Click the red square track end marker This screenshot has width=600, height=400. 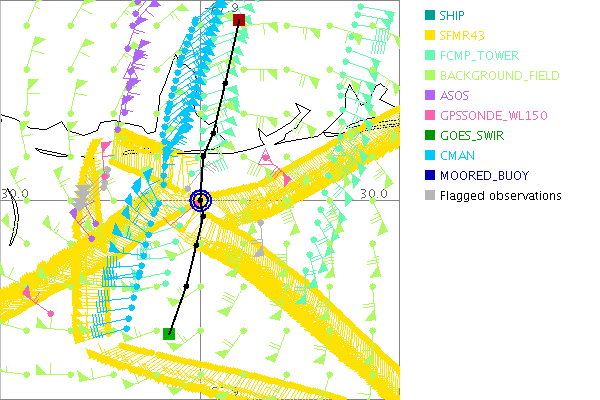(x=238, y=19)
